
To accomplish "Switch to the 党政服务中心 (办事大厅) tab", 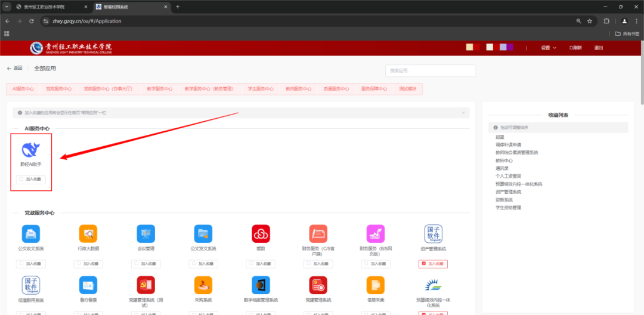I will click(108, 89).
